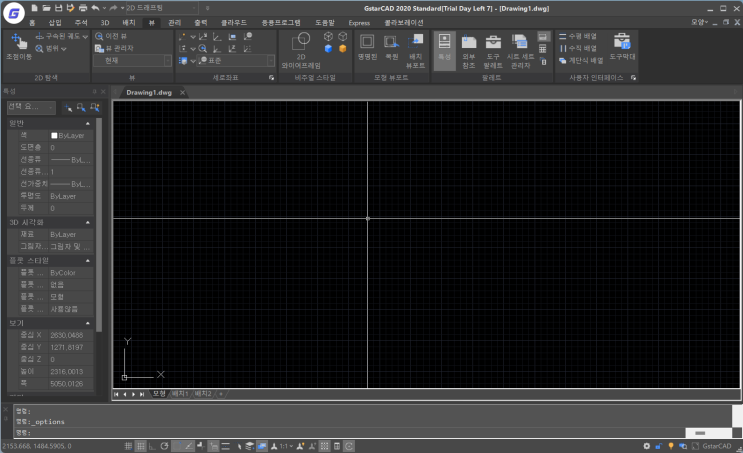Click the 도구막대 toolbars icon
The width and height of the screenshot is (743, 453).
tap(622, 46)
